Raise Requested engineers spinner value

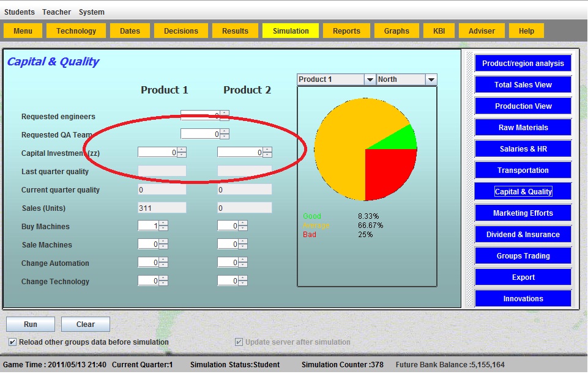point(225,113)
